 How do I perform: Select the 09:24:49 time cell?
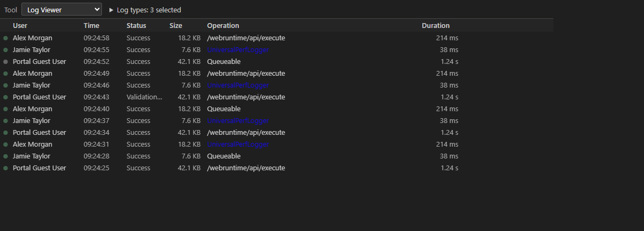(97, 74)
